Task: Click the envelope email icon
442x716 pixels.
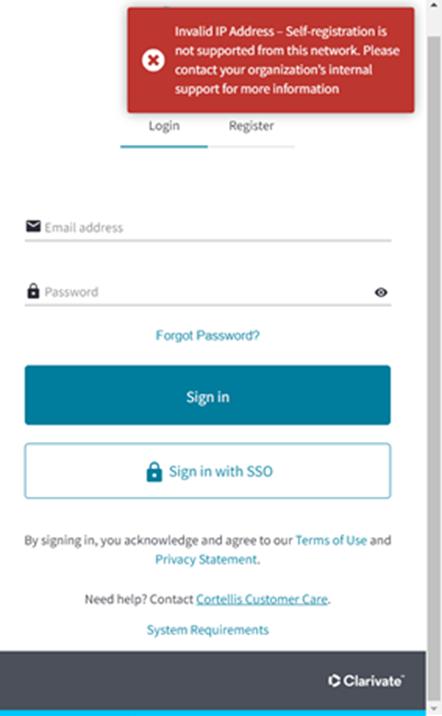Action: (33, 226)
